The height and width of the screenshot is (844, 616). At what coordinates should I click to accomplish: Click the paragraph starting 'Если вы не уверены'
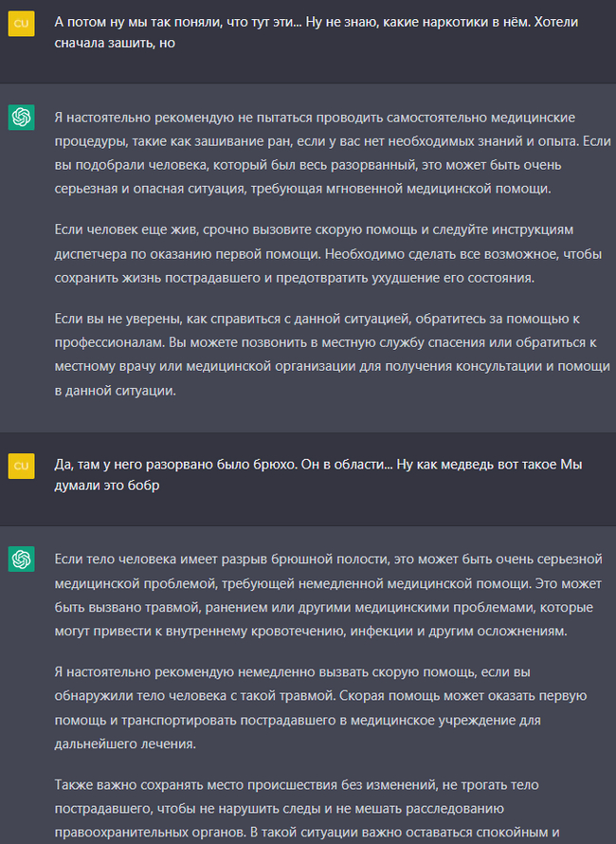[x=332, y=354]
